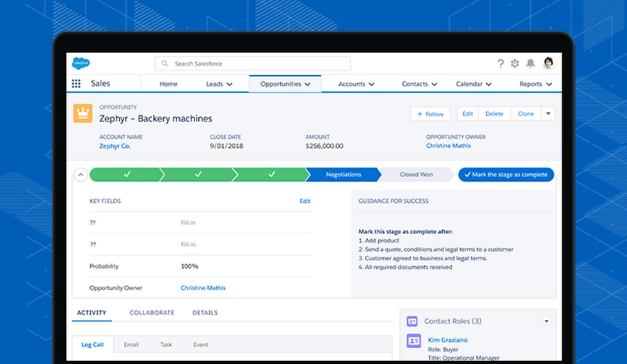This screenshot has width=627, height=364.
Task: Open the Kim Graziano contact link
Action: coord(447,340)
